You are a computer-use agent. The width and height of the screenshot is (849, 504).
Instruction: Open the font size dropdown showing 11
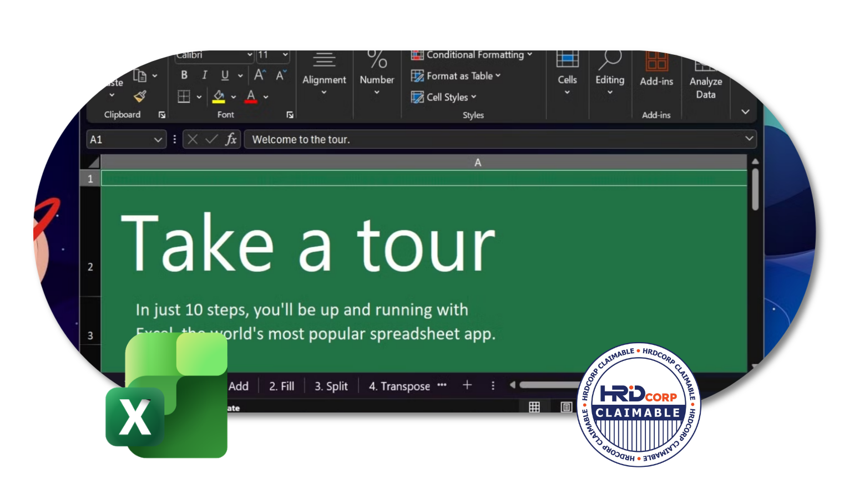click(285, 55)
